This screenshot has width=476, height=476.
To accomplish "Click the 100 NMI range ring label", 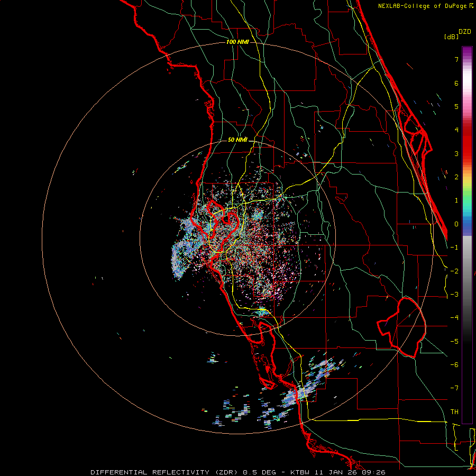I will pyautogui.click(x=237, y=42).
